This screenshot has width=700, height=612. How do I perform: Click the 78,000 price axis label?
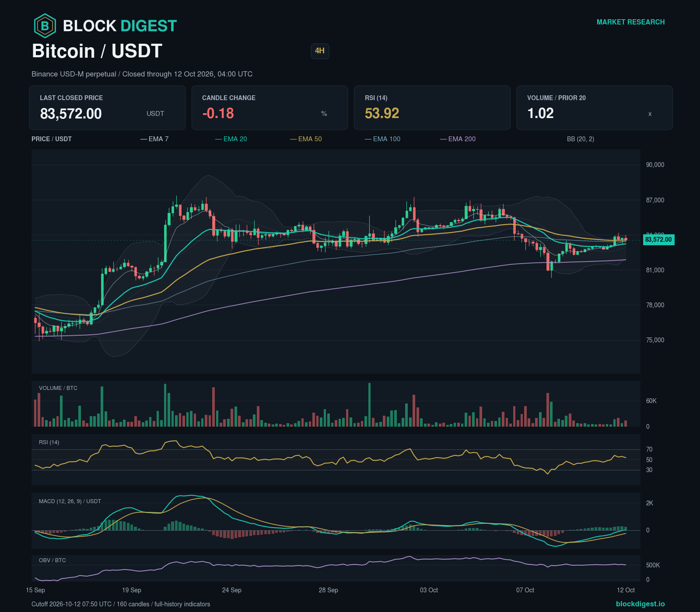coord(655,305)
